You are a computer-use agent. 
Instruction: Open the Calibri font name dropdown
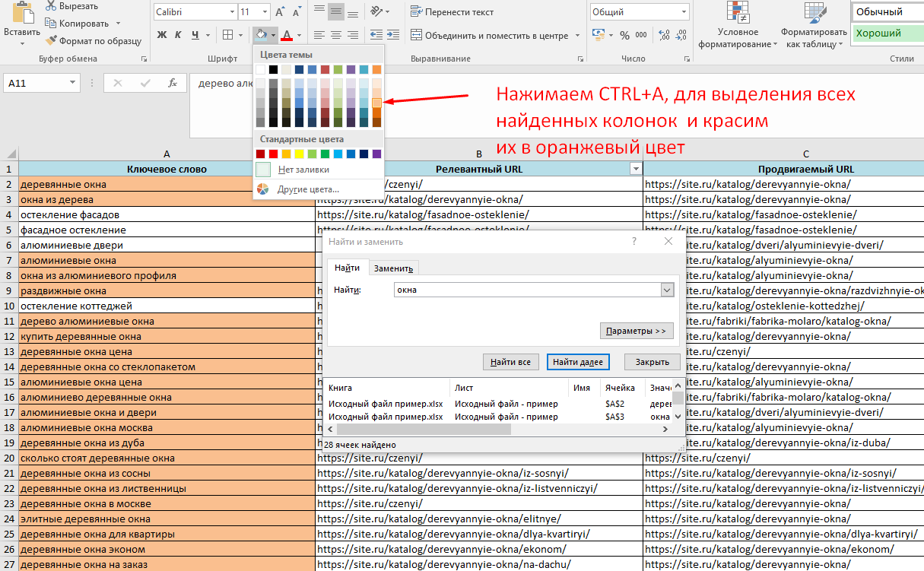[231, 12]
